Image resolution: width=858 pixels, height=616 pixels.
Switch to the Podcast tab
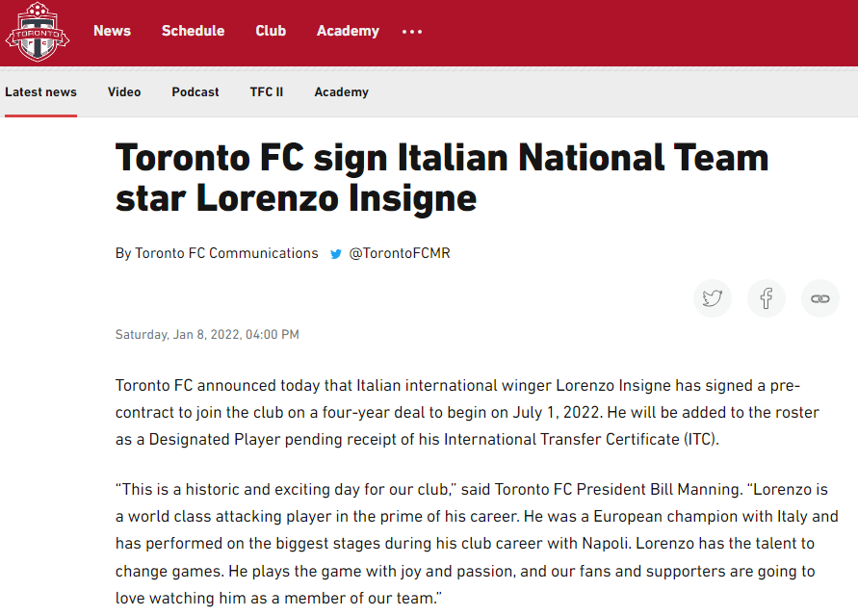pyautogui.click(x=195, y=91)
